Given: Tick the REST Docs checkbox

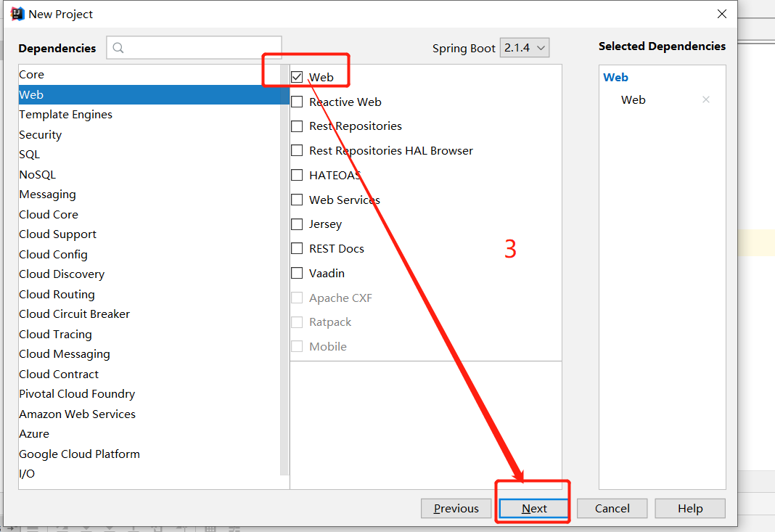Looking at the screenshot, I should [x=297, y=249].
